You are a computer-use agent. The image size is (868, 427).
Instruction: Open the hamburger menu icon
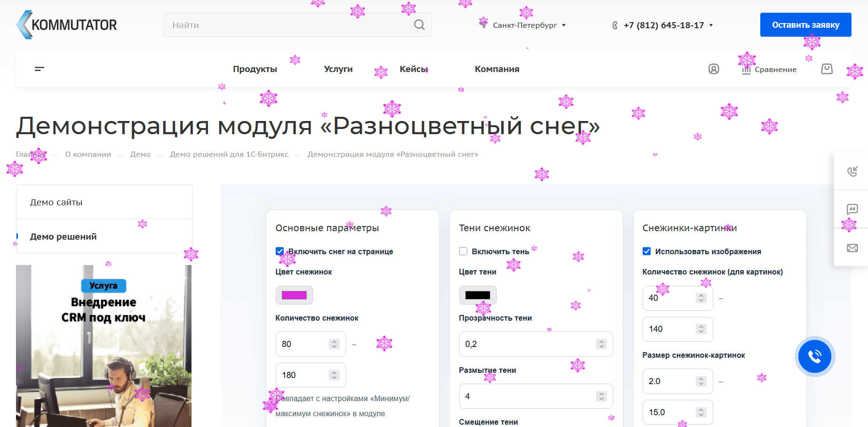pos(40,69)
